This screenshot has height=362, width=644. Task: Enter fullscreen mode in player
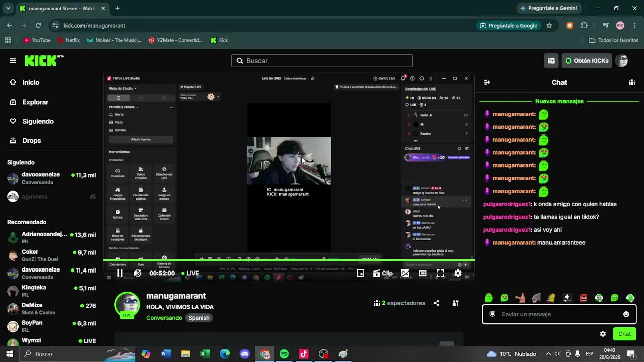pos(440,273)
